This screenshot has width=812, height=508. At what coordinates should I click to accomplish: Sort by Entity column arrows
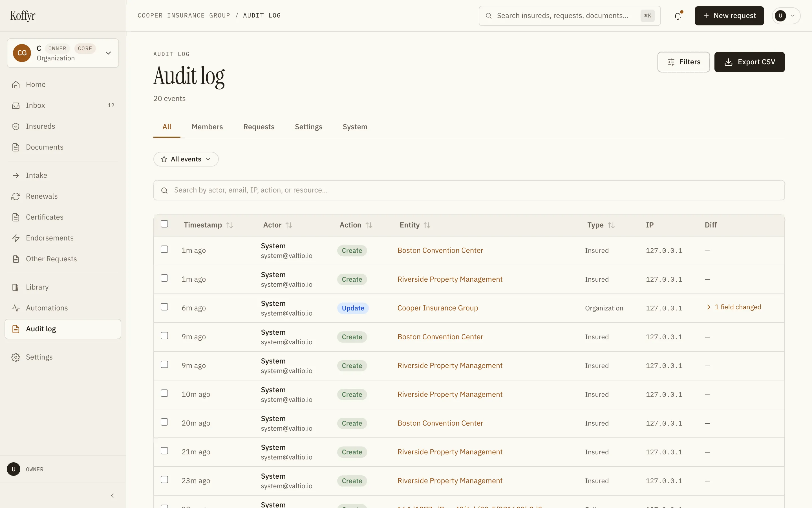427,225
